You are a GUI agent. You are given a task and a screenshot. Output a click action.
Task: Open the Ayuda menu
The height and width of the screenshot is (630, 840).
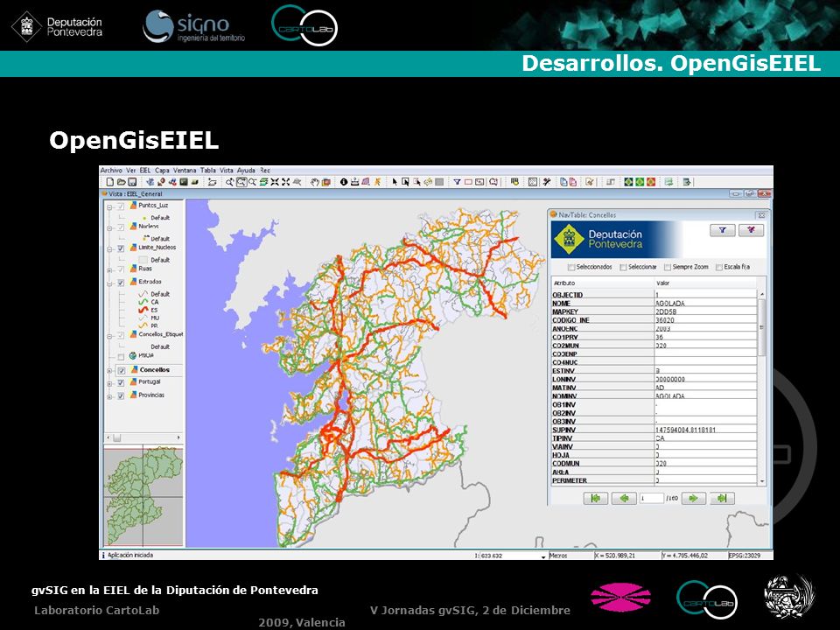[246, 171]
